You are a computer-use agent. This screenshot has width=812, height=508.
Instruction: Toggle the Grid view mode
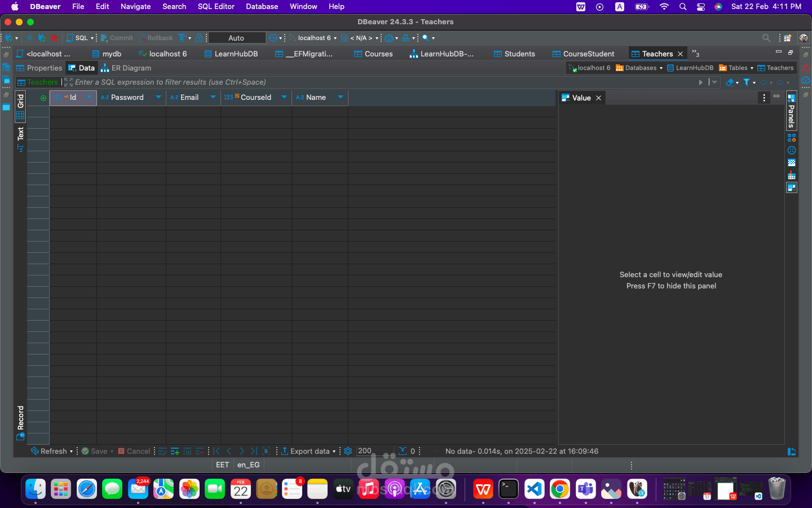pyautogui.click(x=20, y=106)
